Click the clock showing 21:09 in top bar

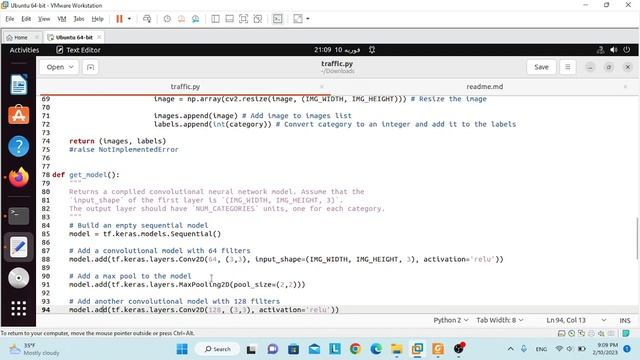point(337,50)
